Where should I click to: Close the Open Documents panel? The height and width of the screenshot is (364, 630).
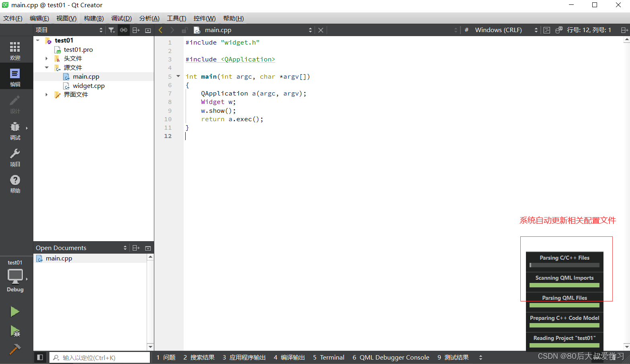148,248
